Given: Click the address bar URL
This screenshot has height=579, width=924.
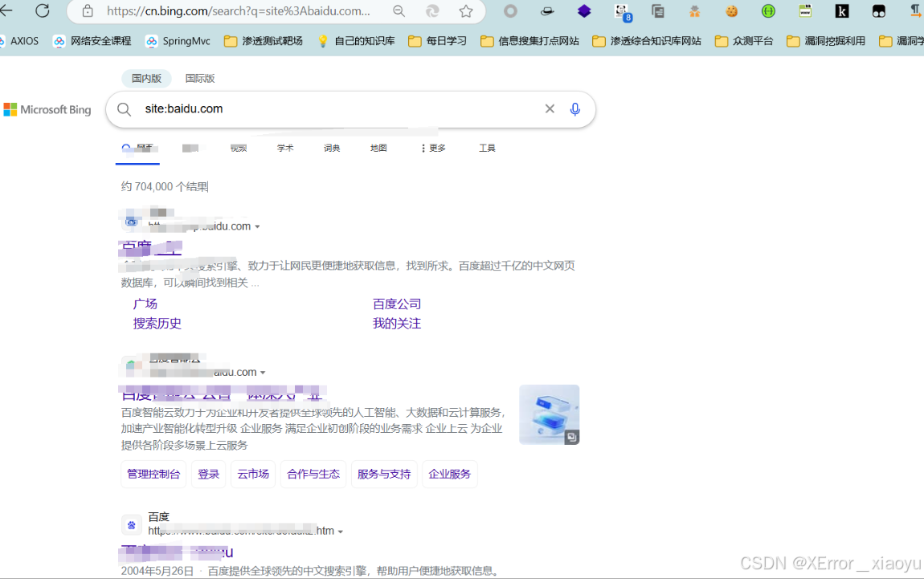Looking at the screenshot, I should coord(239,10).
